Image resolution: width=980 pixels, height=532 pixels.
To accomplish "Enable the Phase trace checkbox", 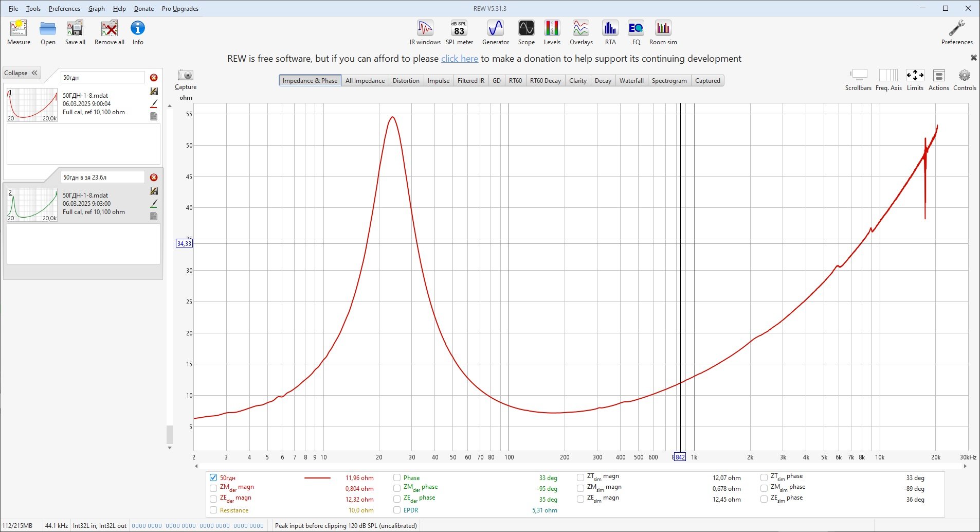I will point(397,477).
